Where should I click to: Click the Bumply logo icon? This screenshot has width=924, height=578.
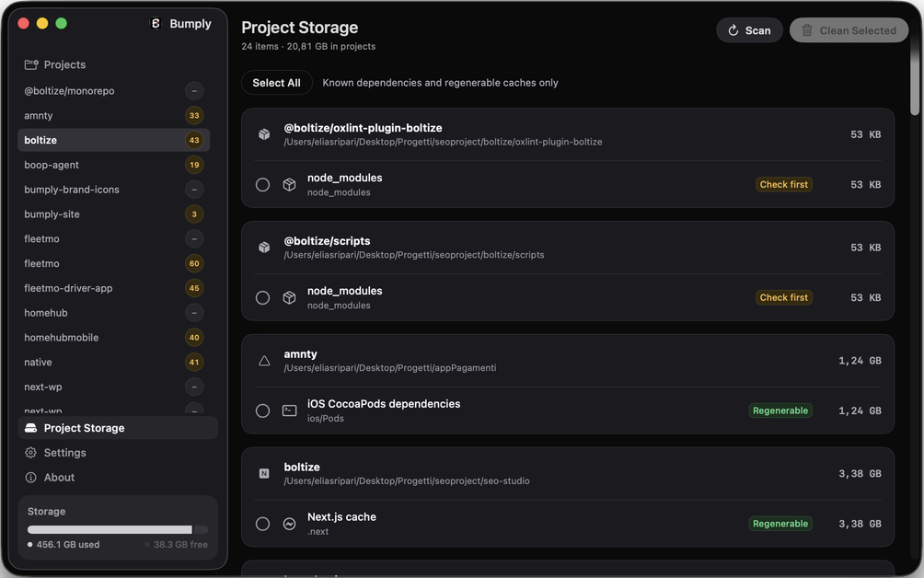click(156, 24)
